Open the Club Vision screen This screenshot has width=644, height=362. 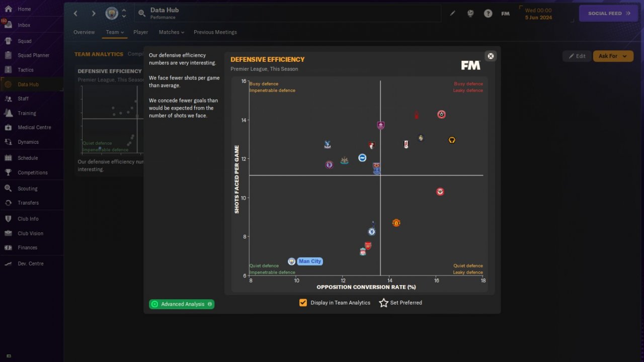pos(31,233)
